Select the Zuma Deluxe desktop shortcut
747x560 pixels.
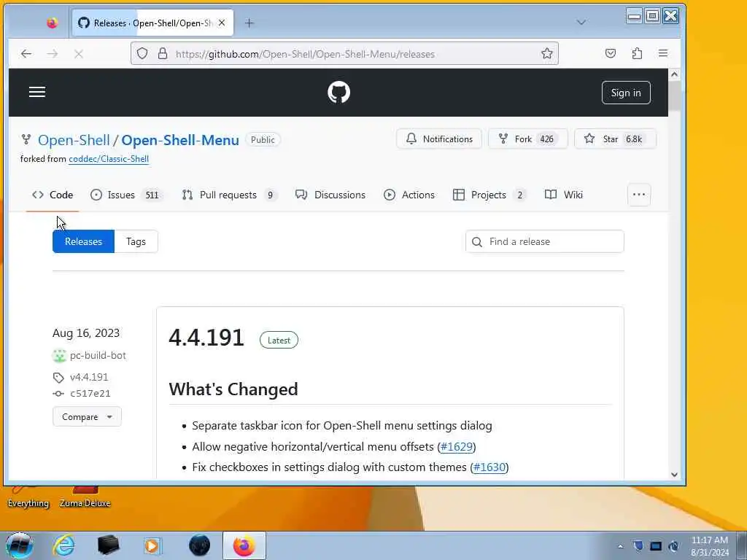tap(85, 497)
